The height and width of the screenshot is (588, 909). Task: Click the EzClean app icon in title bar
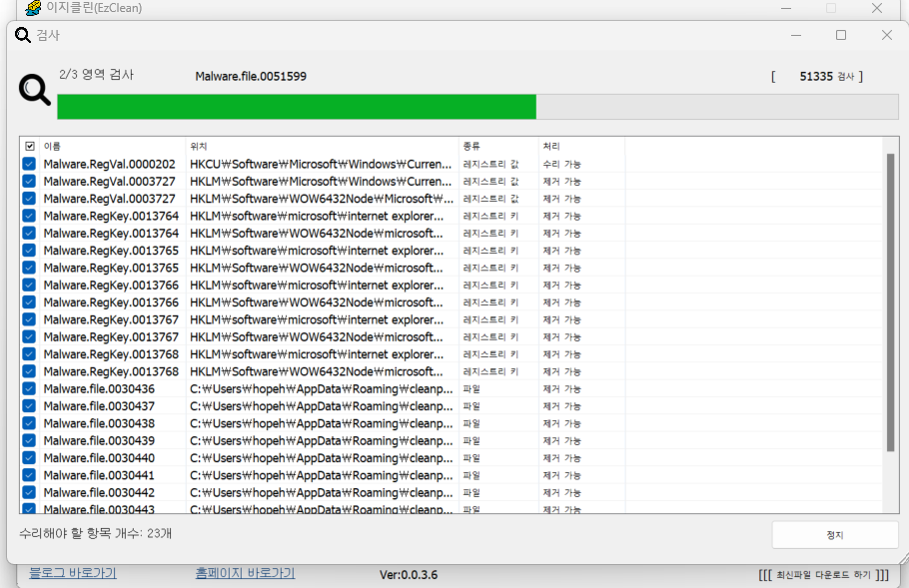pos(34,8)
